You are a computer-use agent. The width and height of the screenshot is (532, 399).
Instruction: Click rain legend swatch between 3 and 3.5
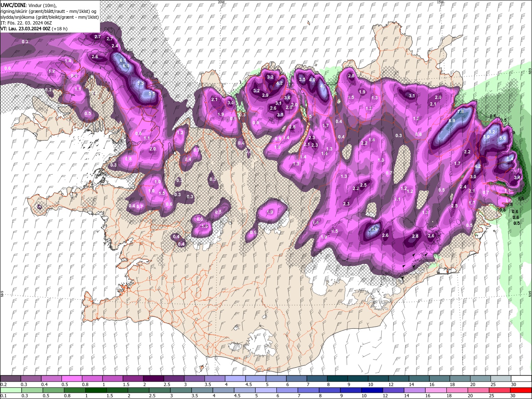(x=181, y=390)
